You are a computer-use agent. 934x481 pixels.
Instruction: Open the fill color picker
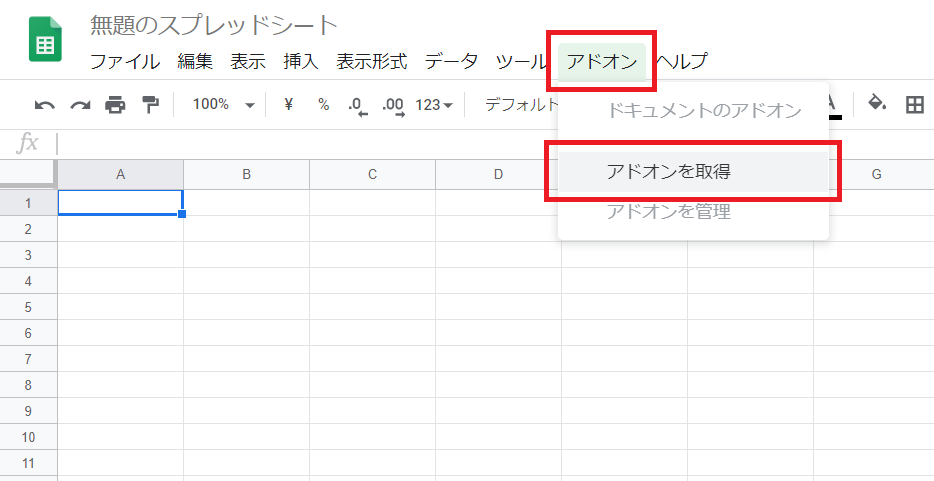(x=876, y=104)
